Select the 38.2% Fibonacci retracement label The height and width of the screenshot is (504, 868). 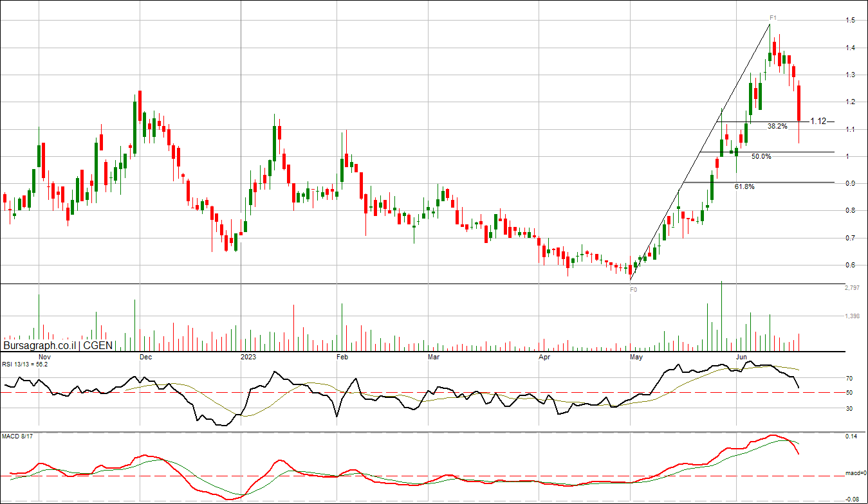click(x=777, y=127)
